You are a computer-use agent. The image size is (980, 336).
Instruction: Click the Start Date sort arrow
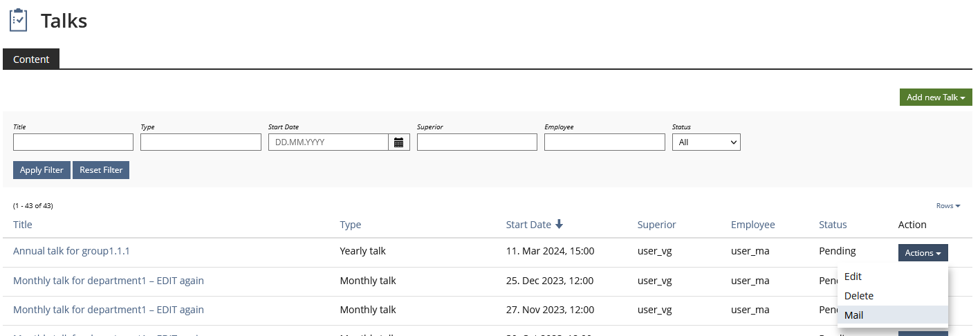pyautogui.click(x=559, y=224)
